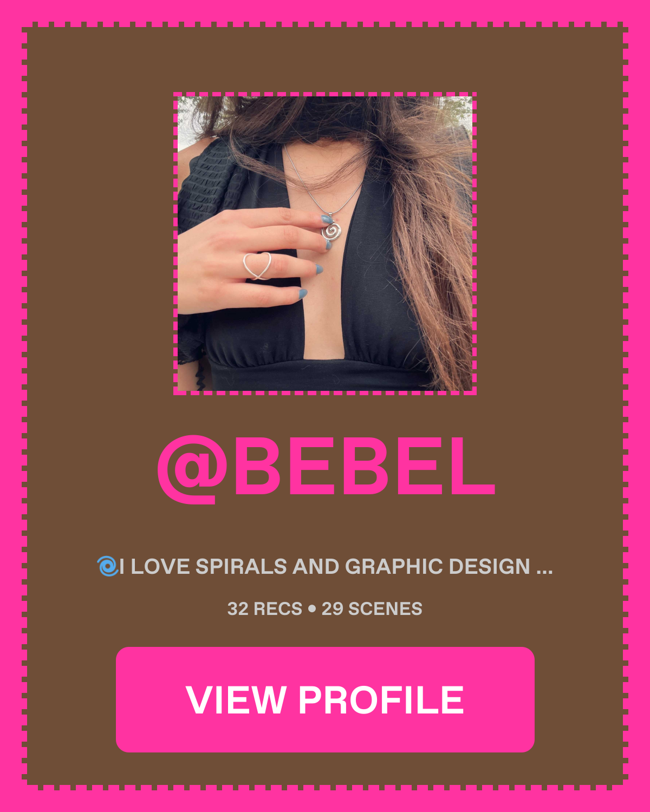650x812 pixels.
Task: Select the 'I love spirals' bio text
Action: point(324,566)
